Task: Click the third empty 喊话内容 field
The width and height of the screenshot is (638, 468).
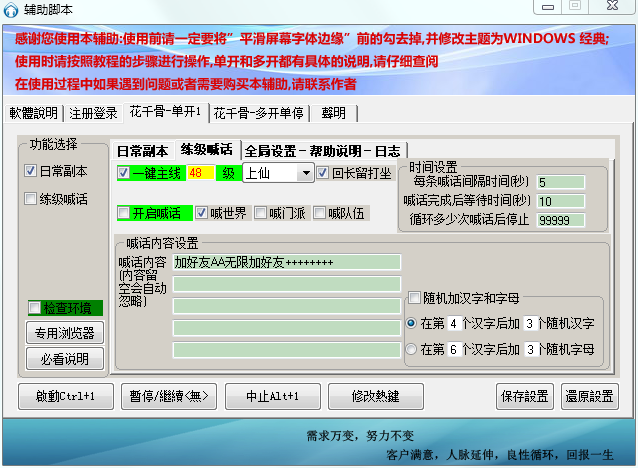Action: [x=287, y=306]
